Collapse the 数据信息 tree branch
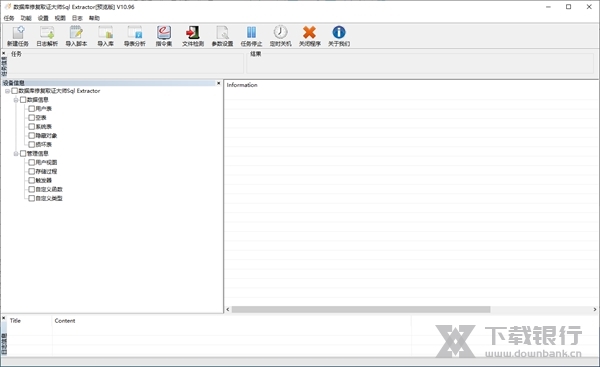Screen dimensions: 600x367 click(x=16, y=100)
